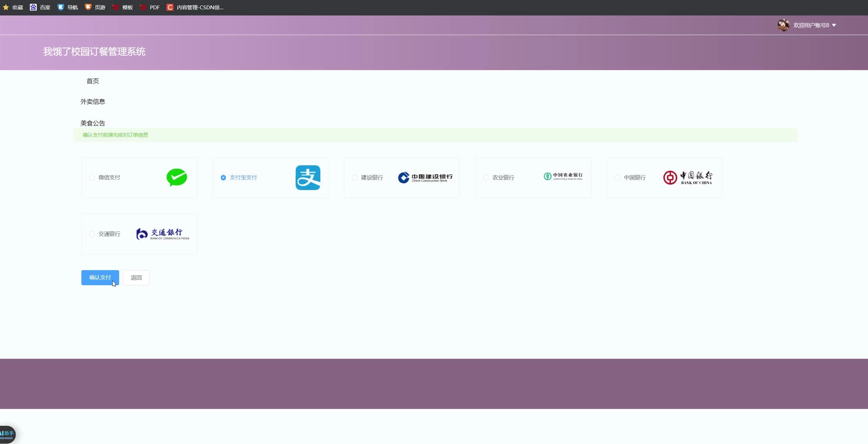The image size is (868, 444).
Task: Click the China Construction Bank logo
Action: click(425, 177)
